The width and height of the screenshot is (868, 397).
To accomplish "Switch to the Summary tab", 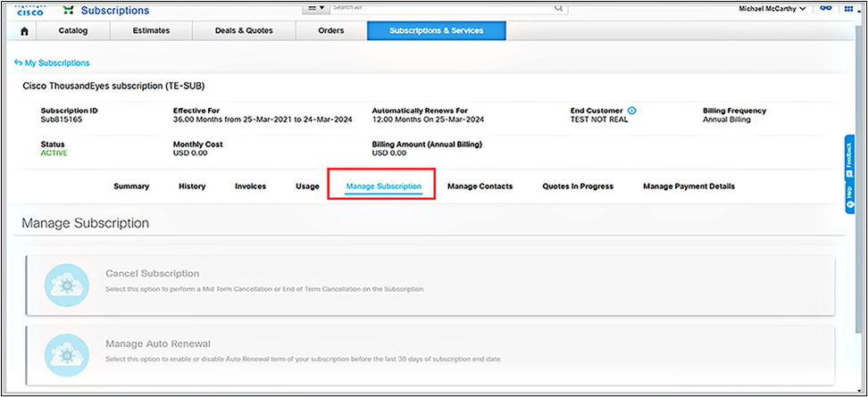I will [131, 186].
